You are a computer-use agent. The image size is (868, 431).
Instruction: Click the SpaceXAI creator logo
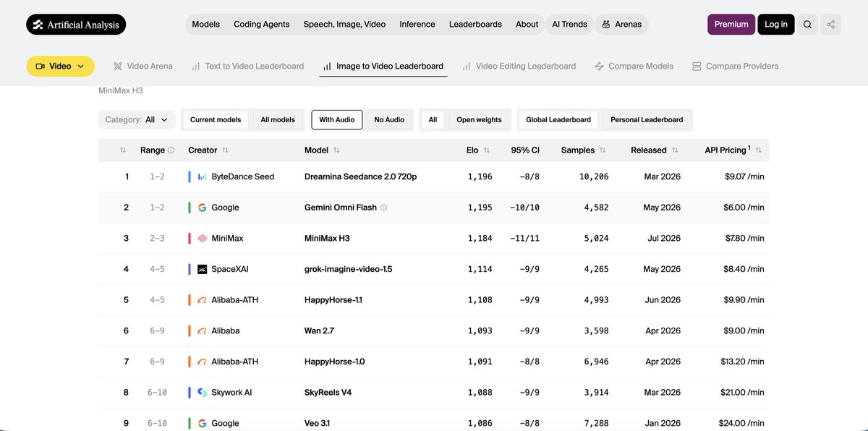(203, 269)
